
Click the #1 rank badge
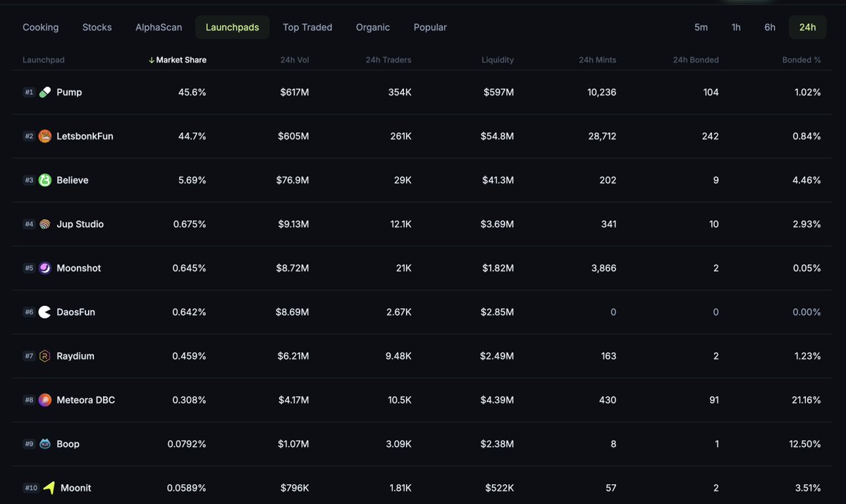click(29, 92)
